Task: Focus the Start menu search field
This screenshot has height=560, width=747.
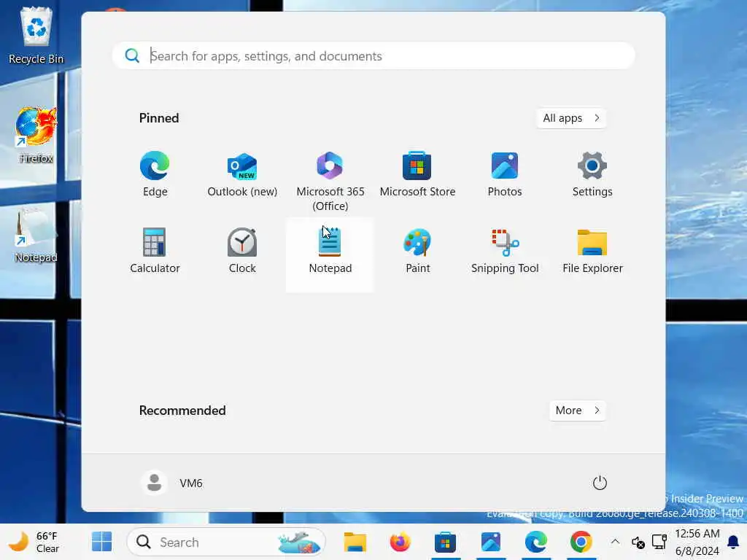Action: (373, 55)
